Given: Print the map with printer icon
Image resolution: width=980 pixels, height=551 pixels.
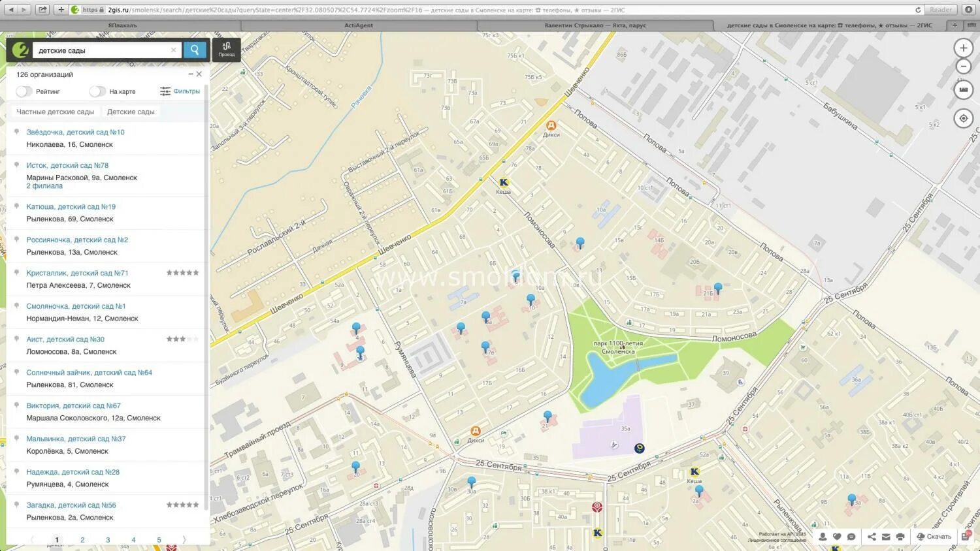Looking at the screenshot, I should pos(900,537).
